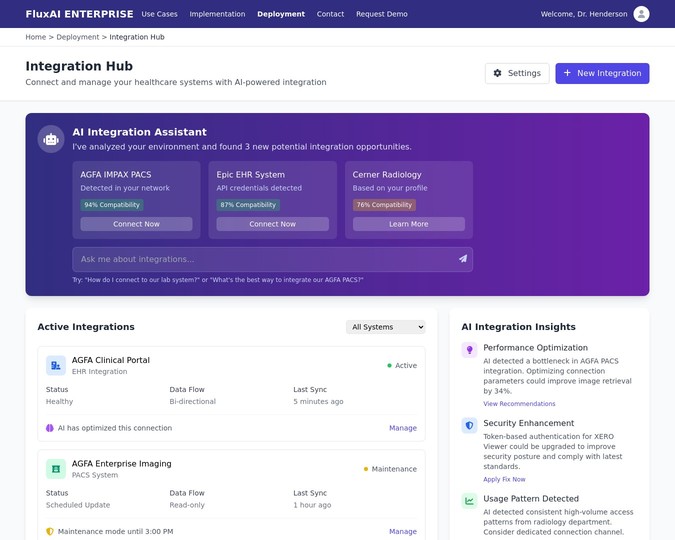
Task: Go to the Contact page
Action: [x=330, y=14]
